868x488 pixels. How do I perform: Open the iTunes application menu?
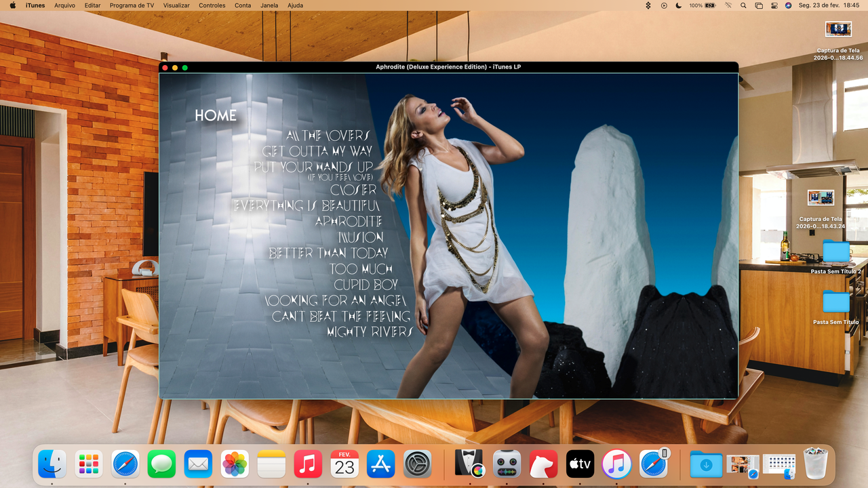click(x=35, y=5)
